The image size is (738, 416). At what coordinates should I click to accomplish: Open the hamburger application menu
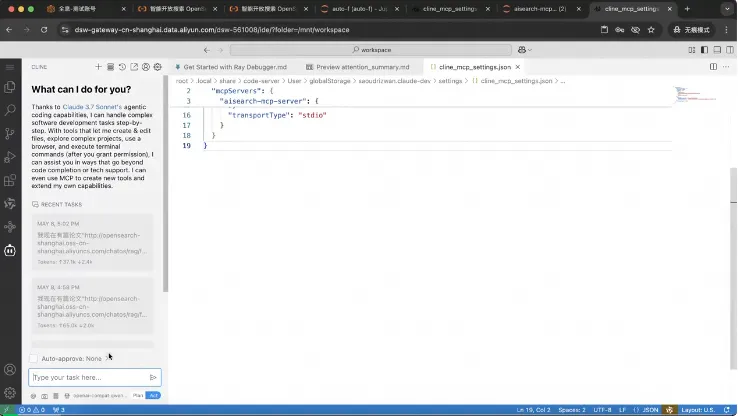10,67
